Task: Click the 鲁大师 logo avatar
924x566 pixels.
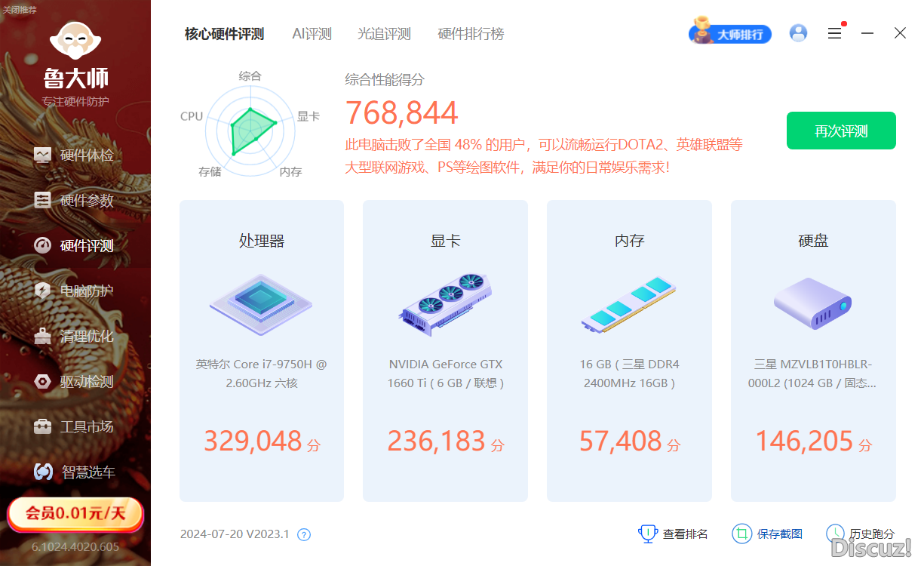Action: click(x=75, y=40)
